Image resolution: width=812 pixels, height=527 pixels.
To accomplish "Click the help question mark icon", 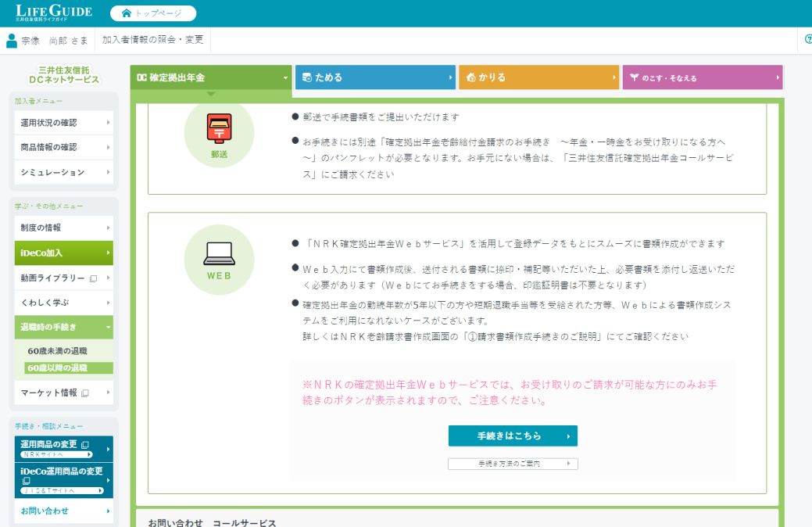I will [x=808, y=40].
